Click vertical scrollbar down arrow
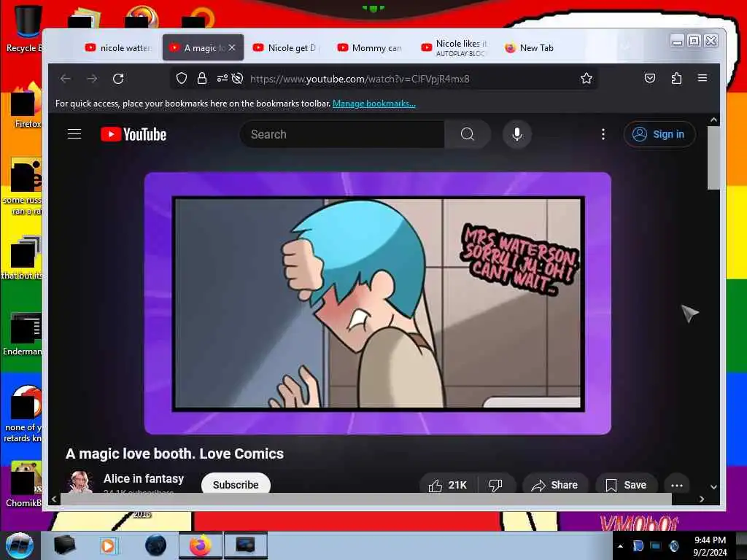 click(x=713, y=486)
